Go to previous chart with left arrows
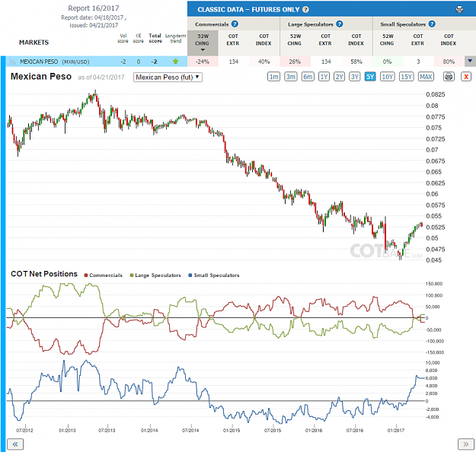This screenshot has width=476, height=452. (x=15, y=444)
